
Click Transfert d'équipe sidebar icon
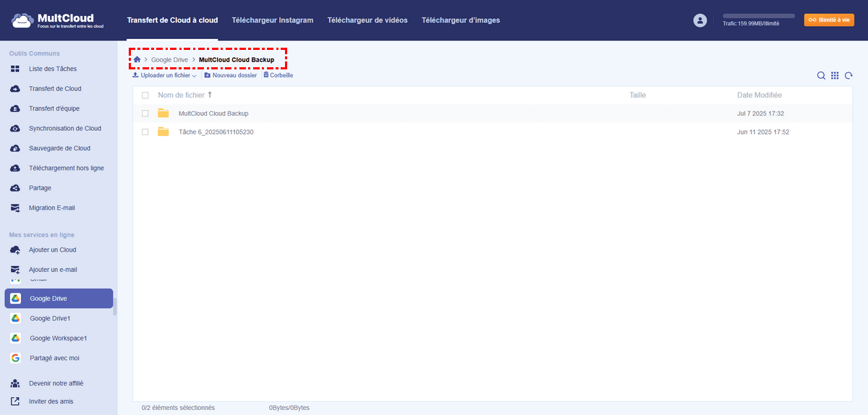point(15,108)
